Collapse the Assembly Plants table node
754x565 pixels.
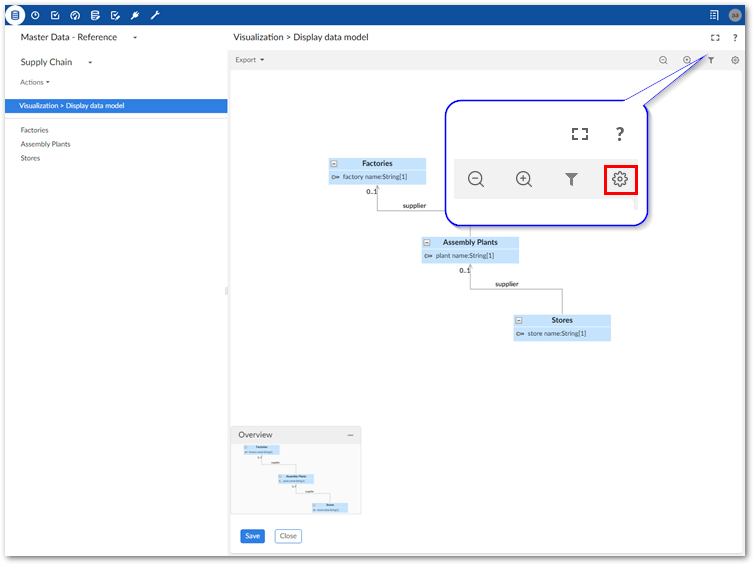427,243
